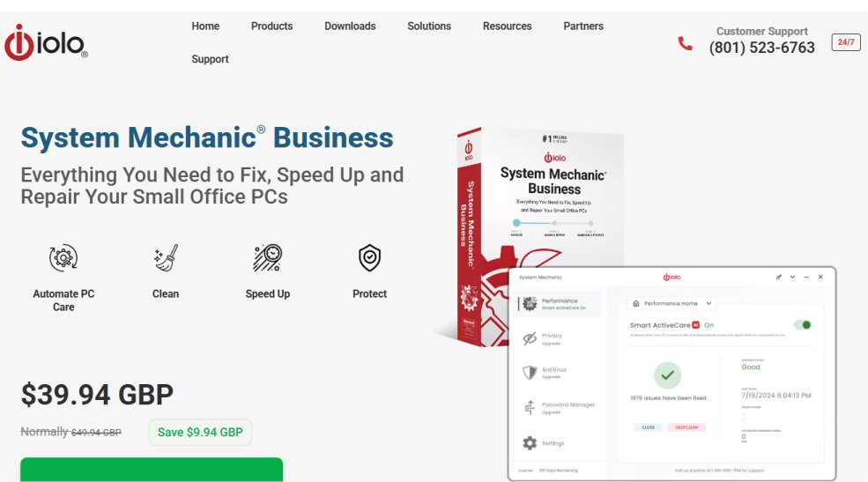The image size is (868, 482).
Task: Click the DEEPCLEAN button
Action: click(x=687, y=427)
